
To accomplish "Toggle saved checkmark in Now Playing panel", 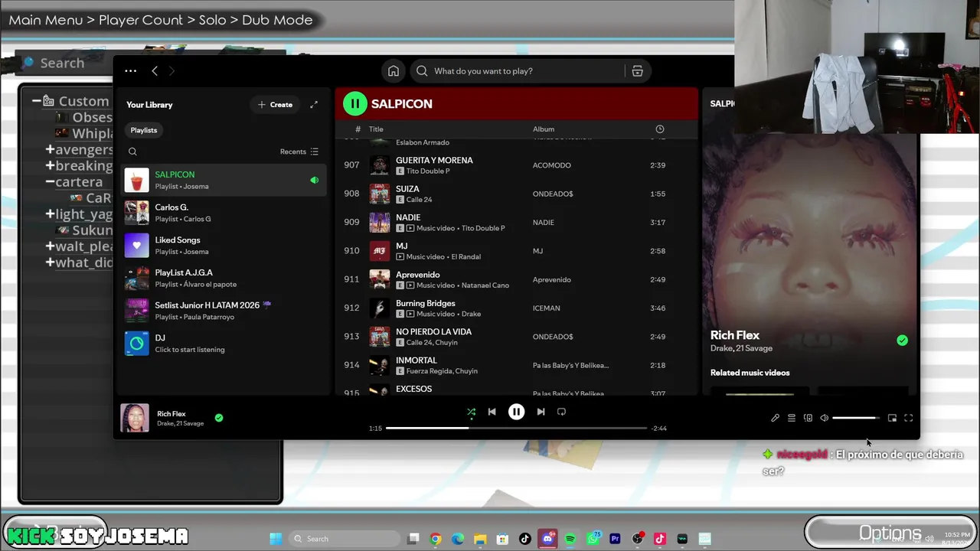I will [902, 341].
